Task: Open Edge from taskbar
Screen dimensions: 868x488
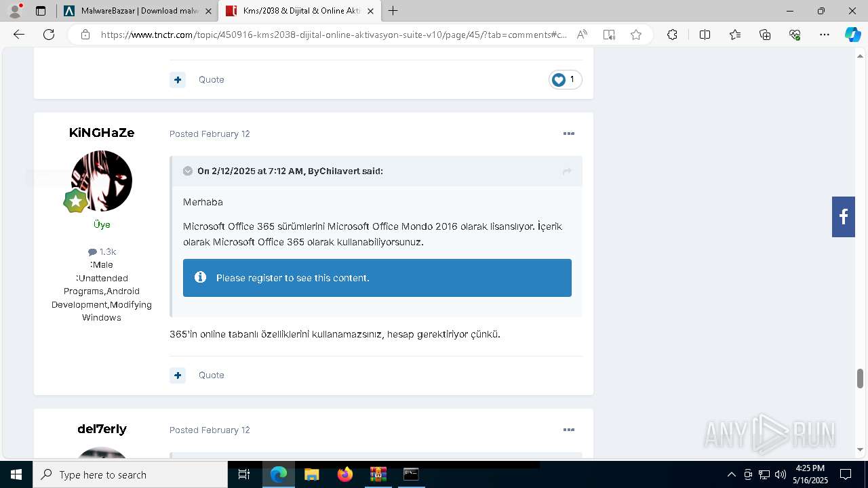Action: 279,474
